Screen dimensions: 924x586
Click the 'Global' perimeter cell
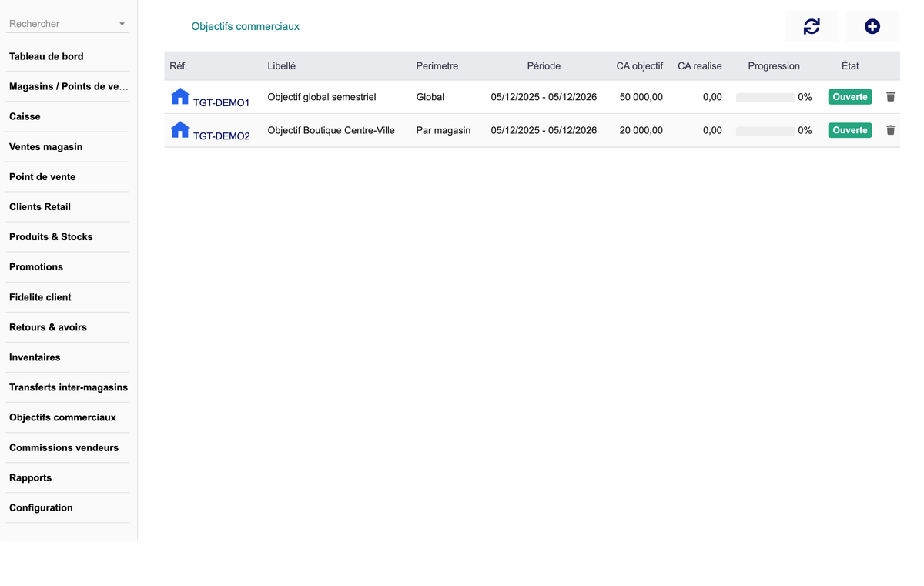pyautogui.click(x=430, y=97)
